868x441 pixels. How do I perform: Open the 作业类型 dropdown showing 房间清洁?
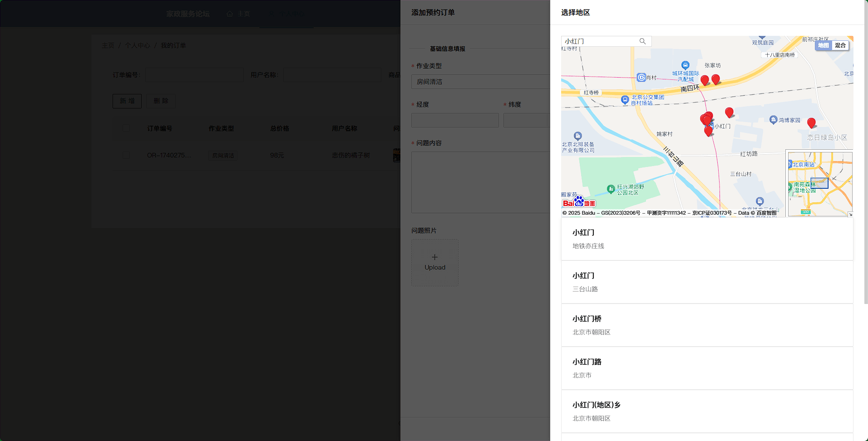(480, 82)
